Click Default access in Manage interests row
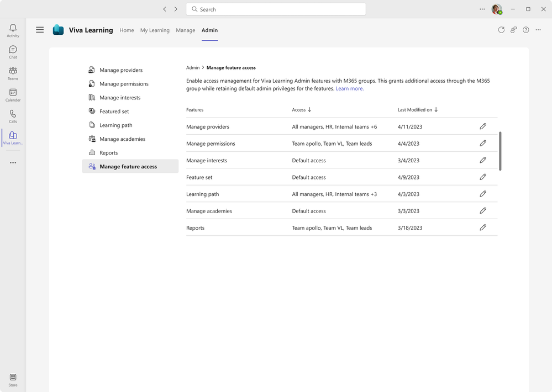Viewport: 552px width, 392px height. coord(309,161)
